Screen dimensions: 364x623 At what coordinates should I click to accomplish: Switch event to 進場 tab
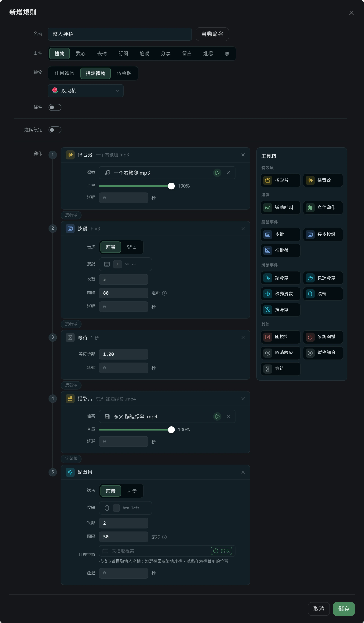coord(208,53)
